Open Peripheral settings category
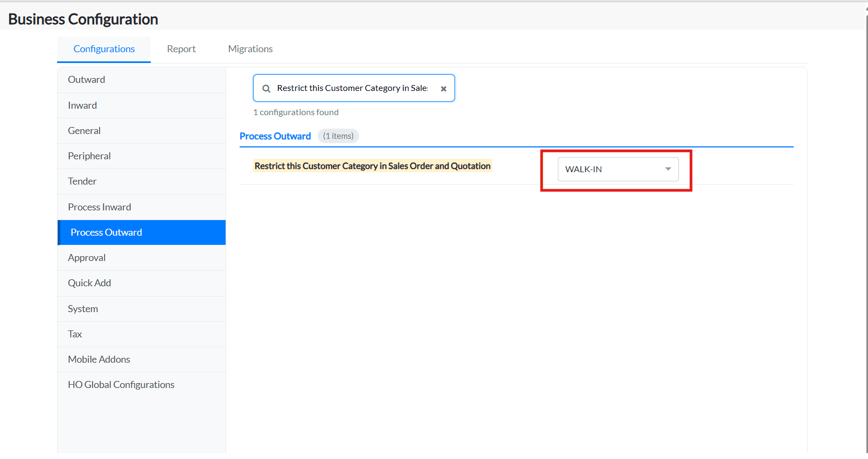The image size is (868, 459). [89, 156]
